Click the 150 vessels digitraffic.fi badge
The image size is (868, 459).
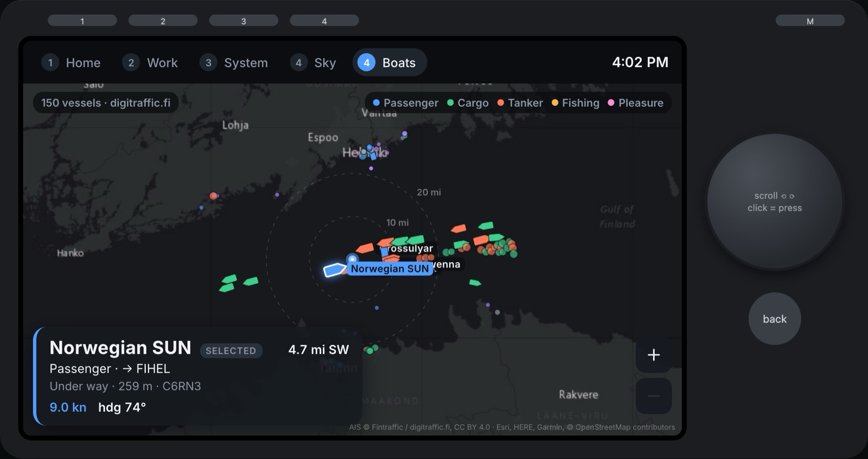[x=106, y=103]
